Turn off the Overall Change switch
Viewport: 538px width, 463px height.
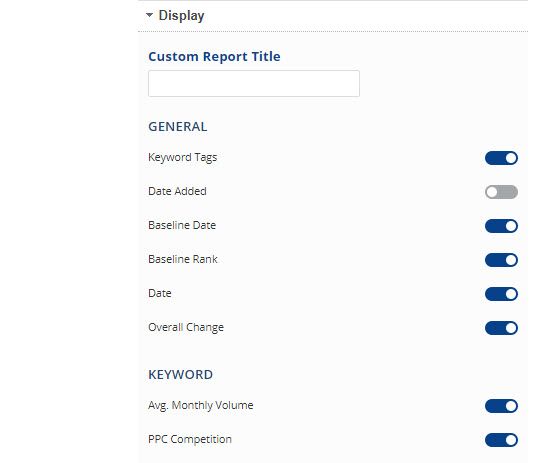click(x=501, y=328)
